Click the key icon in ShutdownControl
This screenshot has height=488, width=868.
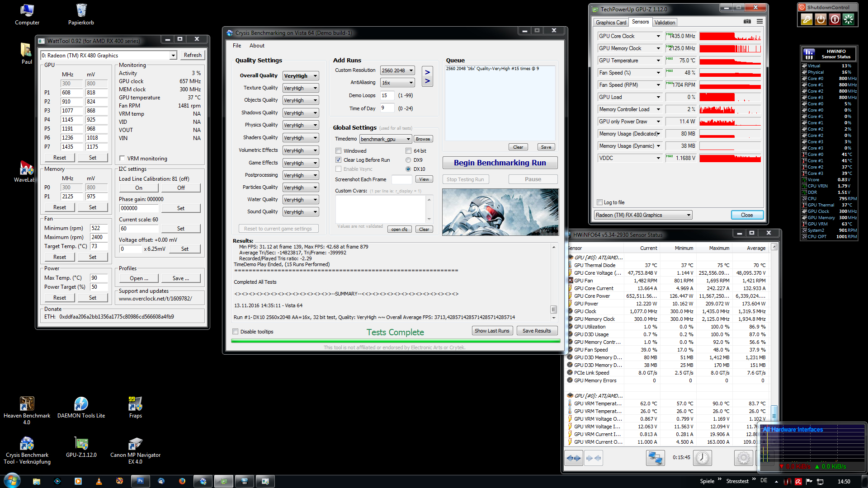tap(807, 19)
